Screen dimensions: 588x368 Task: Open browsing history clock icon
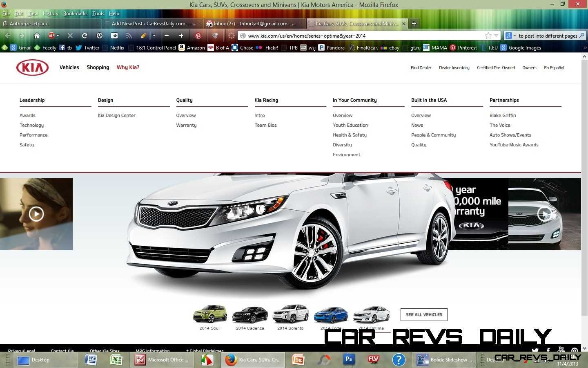click(x=99, y=36)
